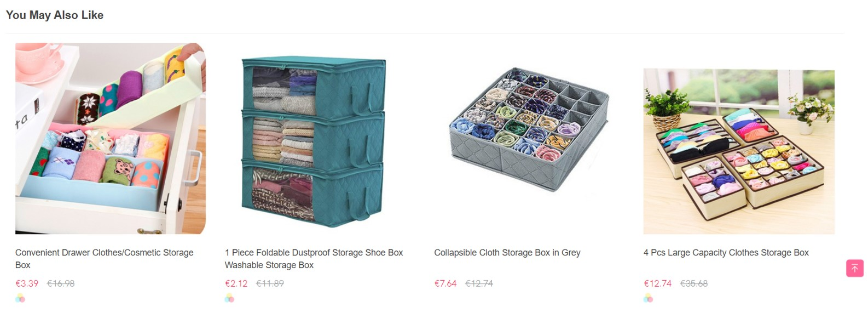The width and height of the screenshot is (868, 313).
Task: Open teal stacked storage bags product image
Action: point(314,139)
